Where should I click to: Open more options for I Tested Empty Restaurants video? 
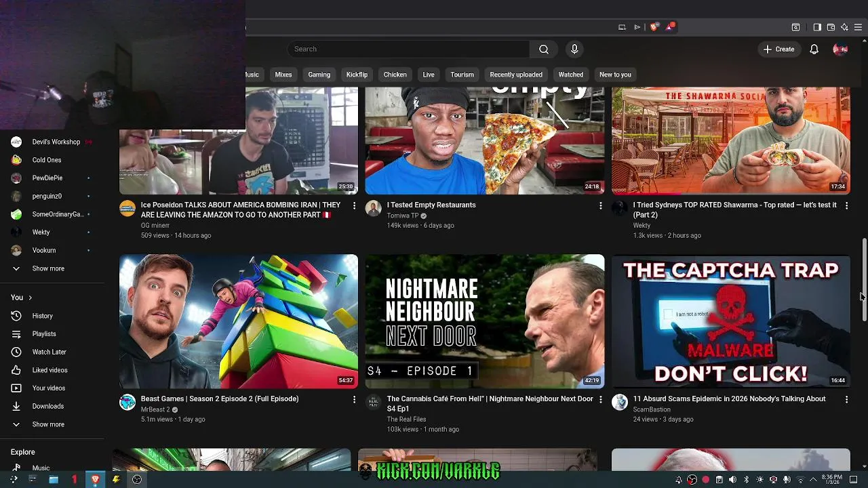click(x=600, y=205)
